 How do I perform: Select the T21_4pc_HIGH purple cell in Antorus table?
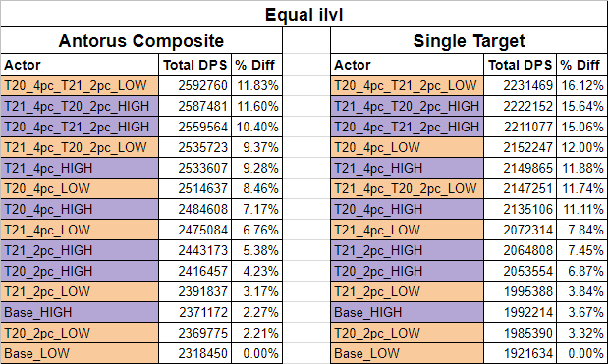click(80, 168)
